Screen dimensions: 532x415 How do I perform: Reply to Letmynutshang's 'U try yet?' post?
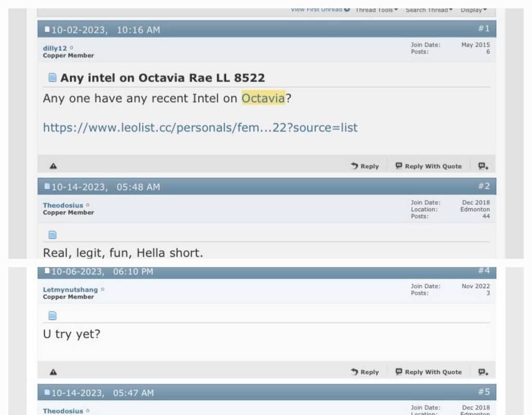tap(365, 372)
